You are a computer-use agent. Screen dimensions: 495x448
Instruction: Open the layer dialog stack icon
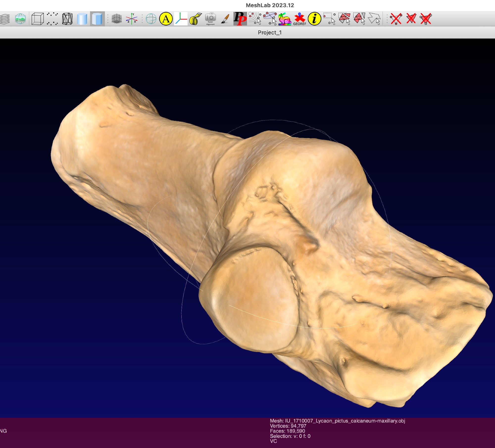(4, 19)
